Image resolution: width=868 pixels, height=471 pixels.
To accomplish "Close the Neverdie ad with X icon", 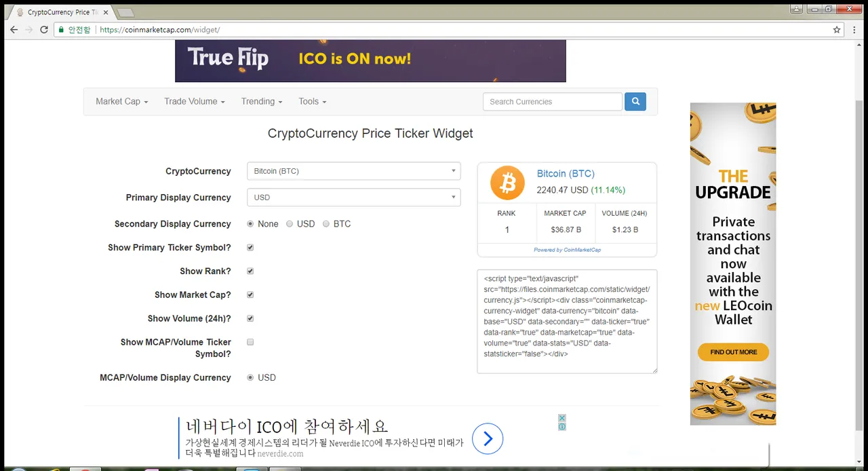I will [x=562, y=417].
